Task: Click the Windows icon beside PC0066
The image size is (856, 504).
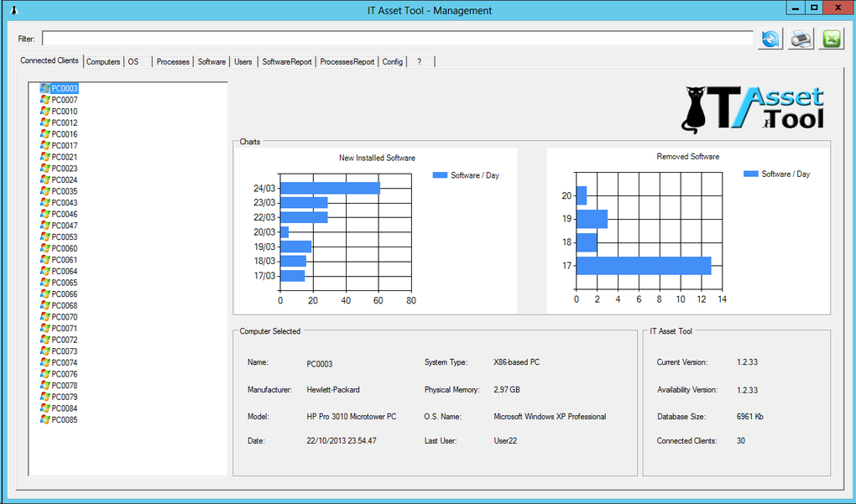Action: tap(44, 294)
